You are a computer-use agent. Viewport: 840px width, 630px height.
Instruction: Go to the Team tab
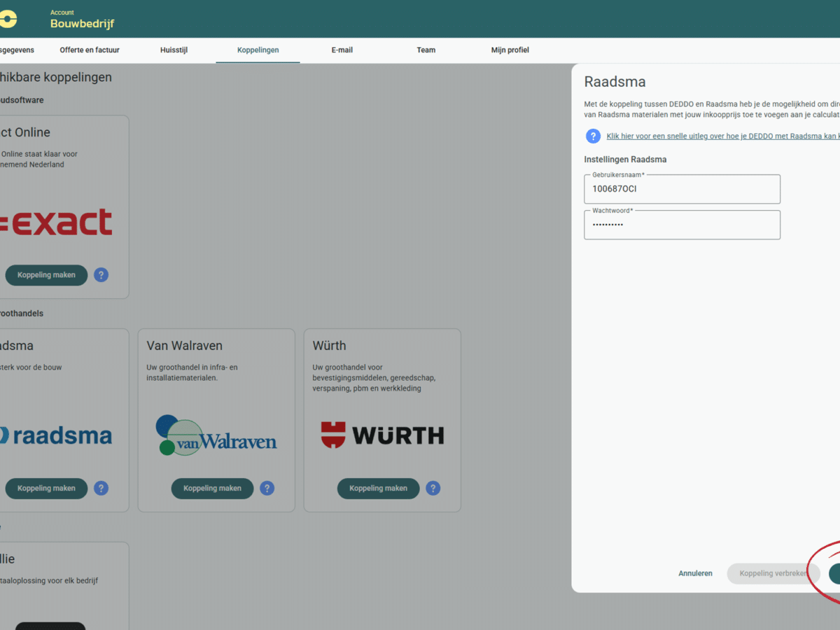(x=426, y=50)
